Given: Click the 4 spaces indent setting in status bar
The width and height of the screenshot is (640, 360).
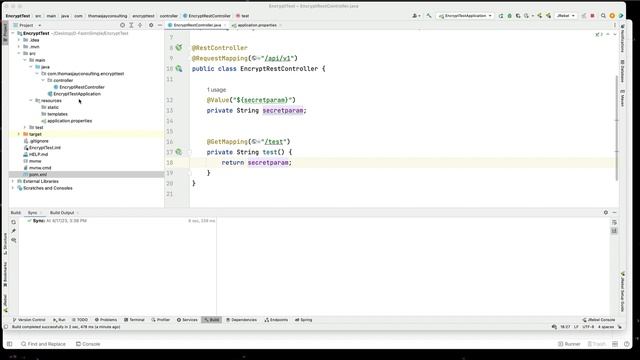Looking at the screenshot, I should pyautogui.click(x=606, y=327).
